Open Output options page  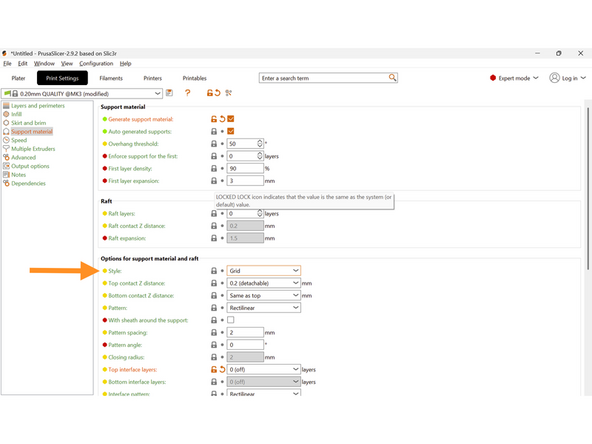tap(30, 166)
